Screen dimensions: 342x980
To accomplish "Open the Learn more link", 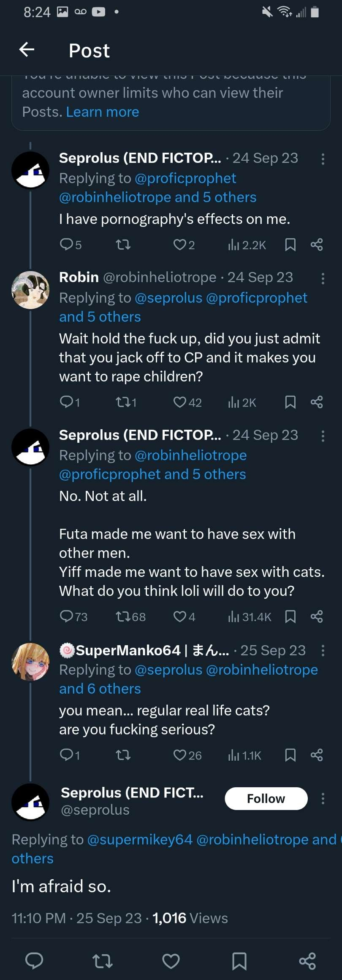I will 103,112.
